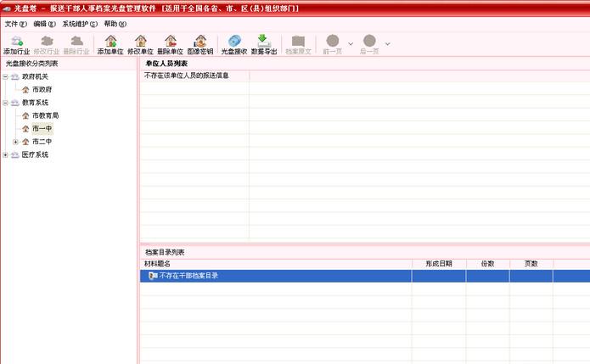Select the row 不存在干部档案目录
Screen dimensions: 590x364
[365, 276]
